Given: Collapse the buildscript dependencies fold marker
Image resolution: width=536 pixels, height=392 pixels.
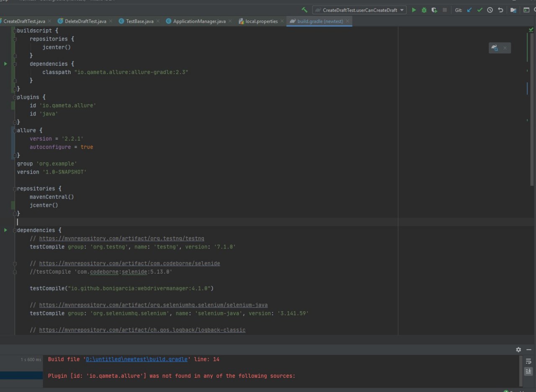Looking at the screenshot, I should pyautogui.click(x=14, y=64).
